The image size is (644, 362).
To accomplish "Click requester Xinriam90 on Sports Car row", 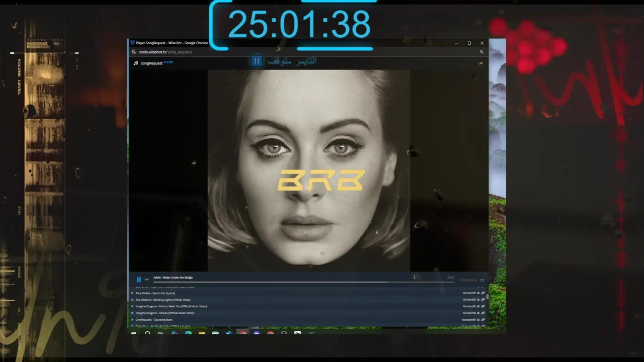I will point(469,293).
